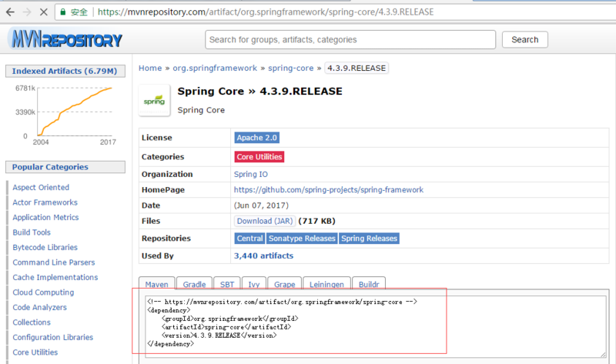Viewport: 616px width, 364px height.
Task: Open the Spring Releases repository tag
Action: click(x=369, y=239)
